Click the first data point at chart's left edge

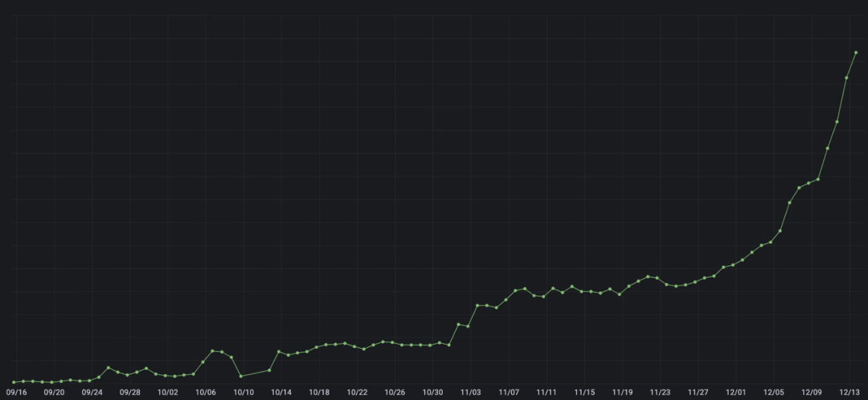pyautogui.click(x=14, y=382)
